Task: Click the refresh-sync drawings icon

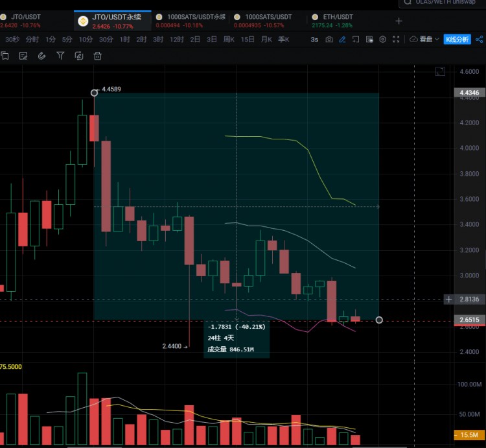Action: [x=79, y=56]
